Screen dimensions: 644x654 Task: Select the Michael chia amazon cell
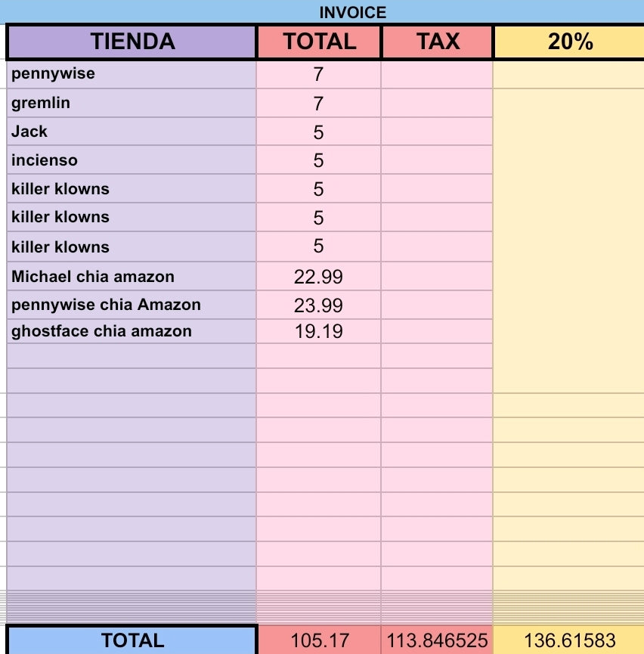coord(132,277)
